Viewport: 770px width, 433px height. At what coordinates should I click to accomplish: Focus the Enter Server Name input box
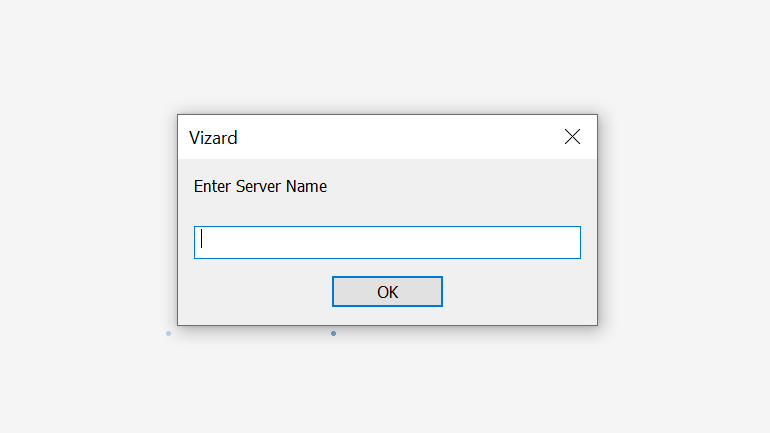(x=387, y=242)
